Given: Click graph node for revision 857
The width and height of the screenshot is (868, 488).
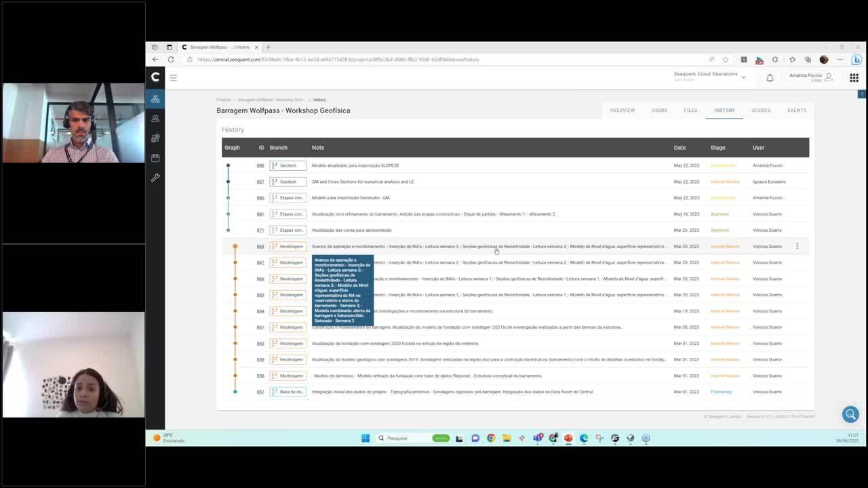Looking at the screenshot, I should 235,392.
